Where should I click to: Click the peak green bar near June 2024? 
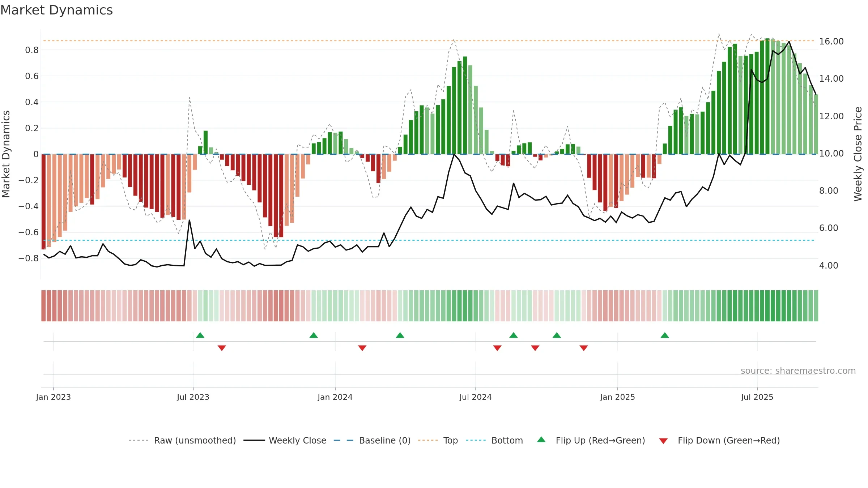point(465,105)
